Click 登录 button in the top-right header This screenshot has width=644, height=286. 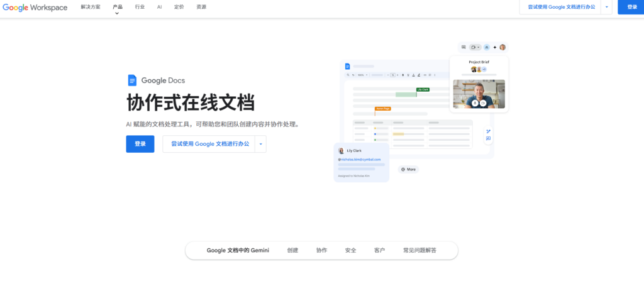(x=631, y=7)
